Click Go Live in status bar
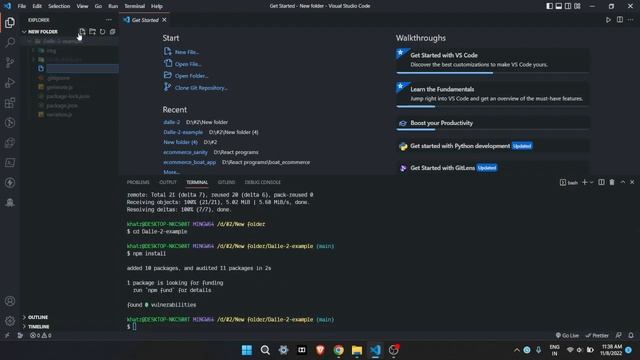Viewport: 640px width, 360px height. click(567, 336)
